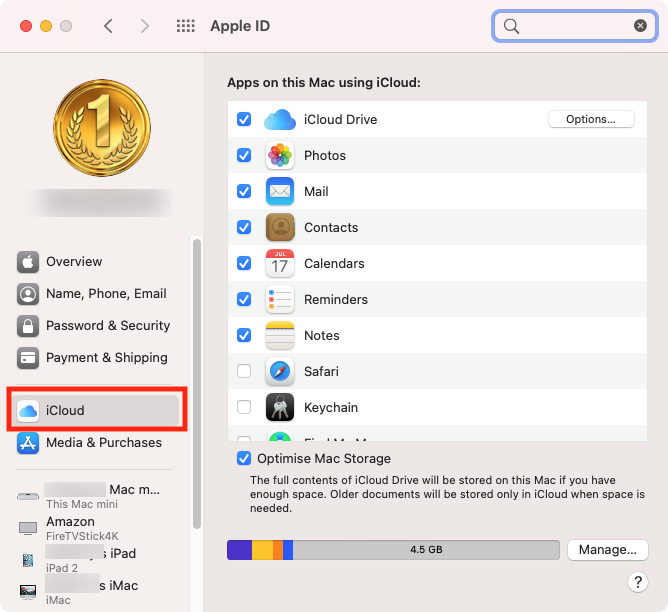Click the Reminders app icon
Viewport: 668px width, 612px height.
279,299
